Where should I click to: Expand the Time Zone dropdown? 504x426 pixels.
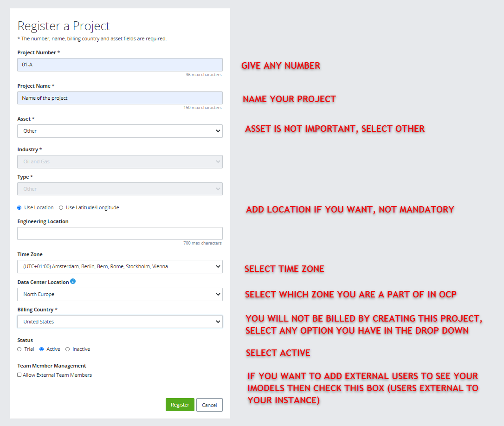(120, 267)
